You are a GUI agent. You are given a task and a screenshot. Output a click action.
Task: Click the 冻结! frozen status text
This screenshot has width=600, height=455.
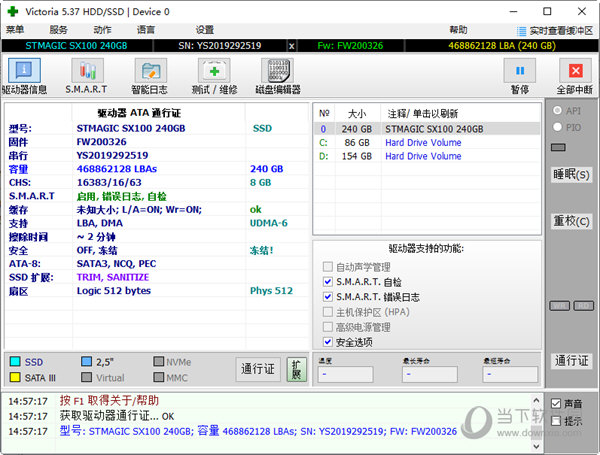click(x=262, y=250)
